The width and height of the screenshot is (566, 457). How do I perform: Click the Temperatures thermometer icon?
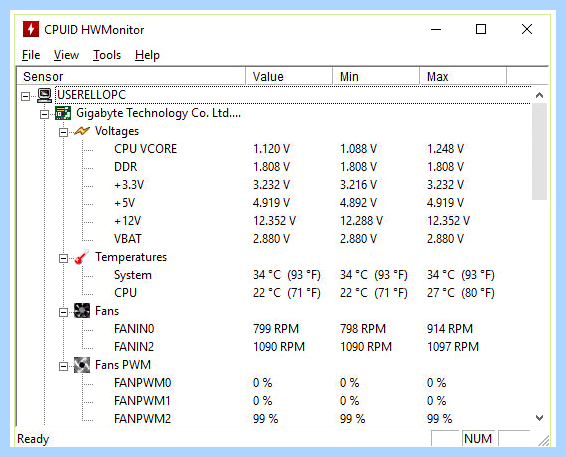pos(82,257)
